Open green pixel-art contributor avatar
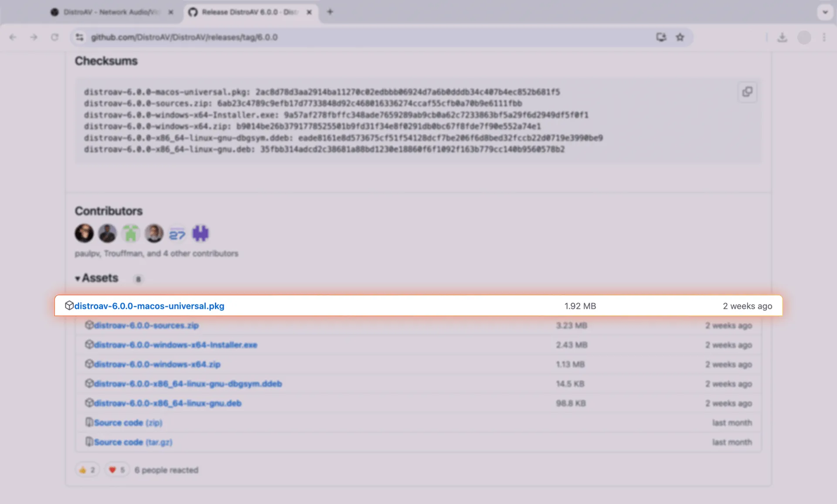The image size is (837, 504). [x=131, y=233]
